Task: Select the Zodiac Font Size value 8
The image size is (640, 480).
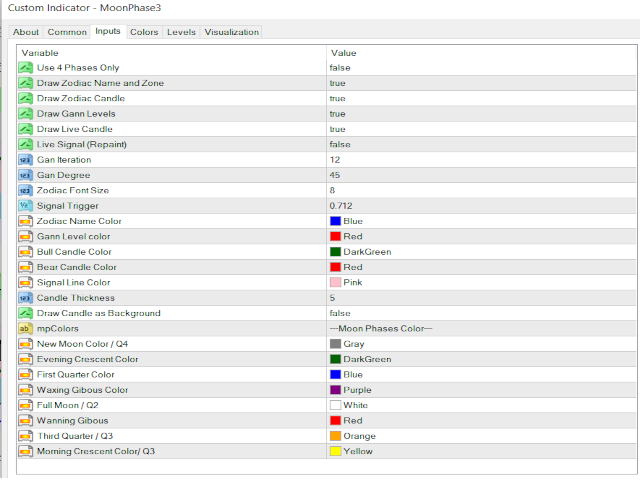Action: coord(332,191)
